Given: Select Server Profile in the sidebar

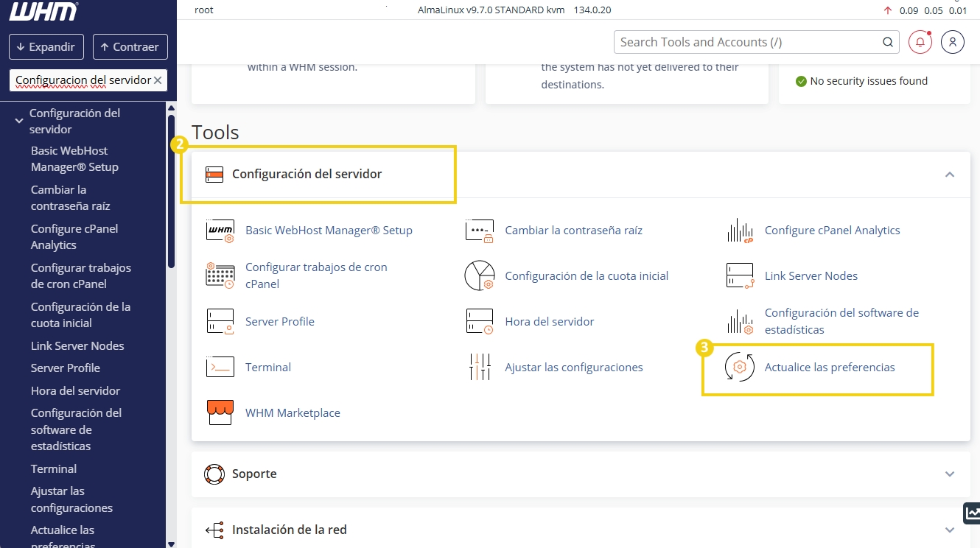Looking at the screenshot, I should (66, 368).
